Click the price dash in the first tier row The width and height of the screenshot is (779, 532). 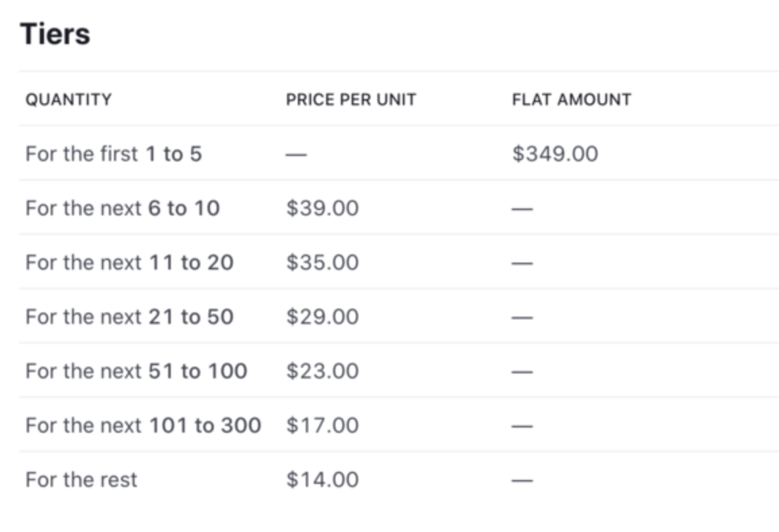tap(296, 155)
